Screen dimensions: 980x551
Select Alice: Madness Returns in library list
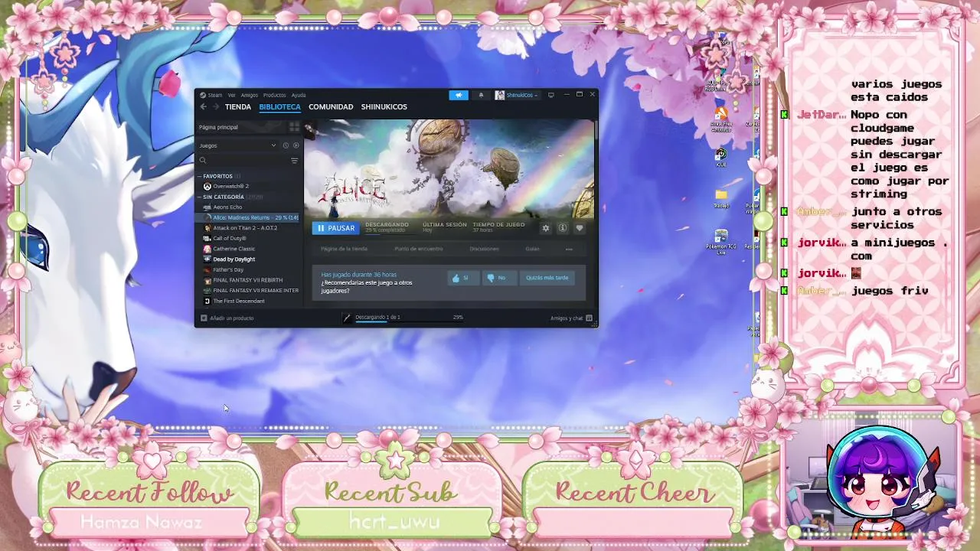[250, 217]
